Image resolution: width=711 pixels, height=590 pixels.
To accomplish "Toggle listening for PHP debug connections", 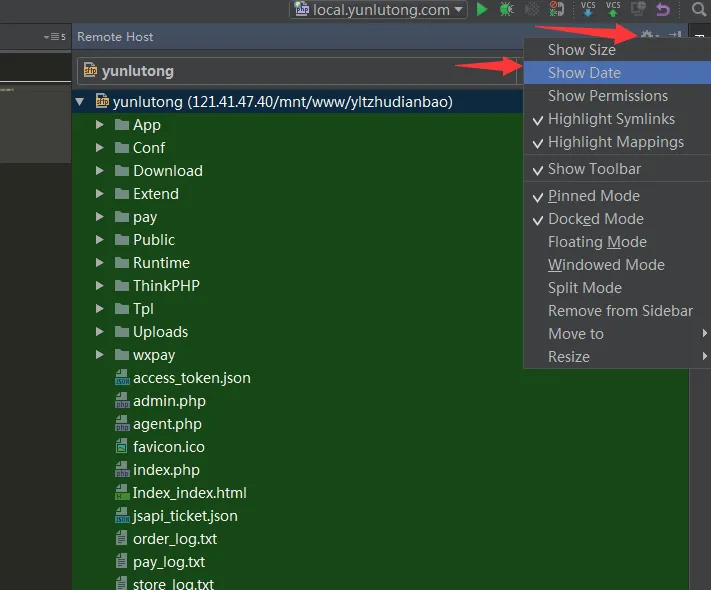I will [x=556, y=9].
